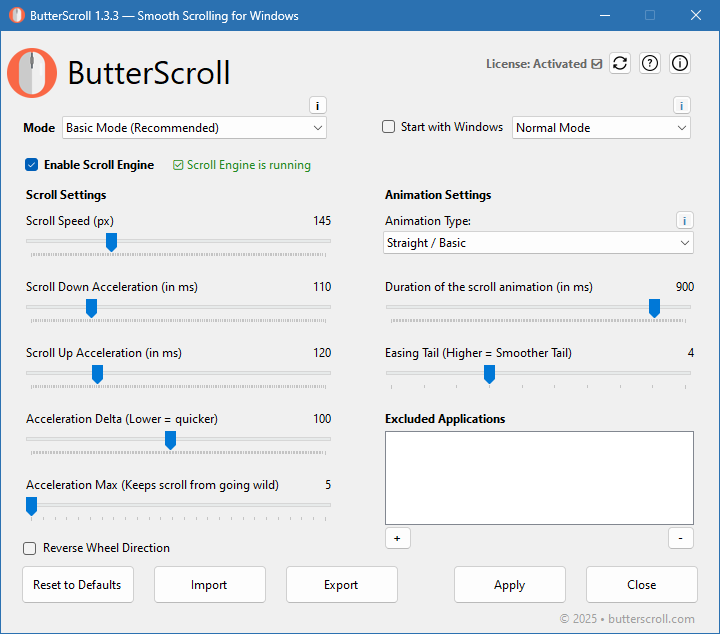The height and width of the screenshot is (634, 720).
Task: Open the Normal Mode startup dropdown
Action: click(x=601, y=128)
